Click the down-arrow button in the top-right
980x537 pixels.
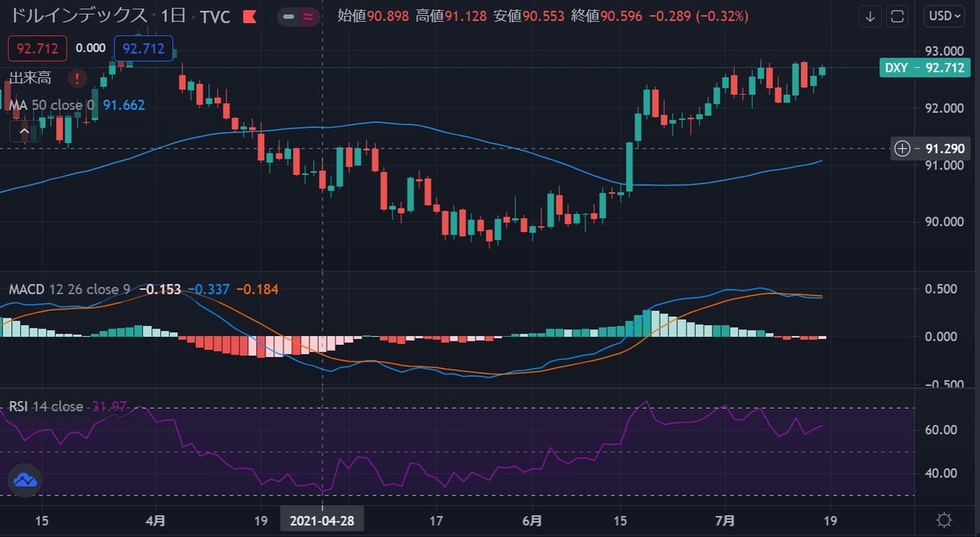click(x=871, y=16)
